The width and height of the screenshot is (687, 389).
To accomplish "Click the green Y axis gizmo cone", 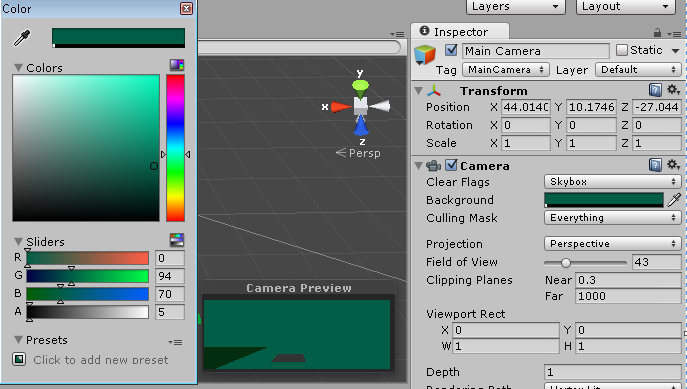I will (x=360, y=88).
